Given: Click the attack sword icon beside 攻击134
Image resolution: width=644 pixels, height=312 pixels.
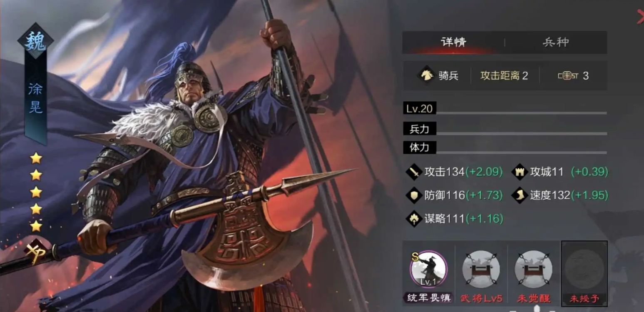Looking at the screenshot, I should point(414,172).
